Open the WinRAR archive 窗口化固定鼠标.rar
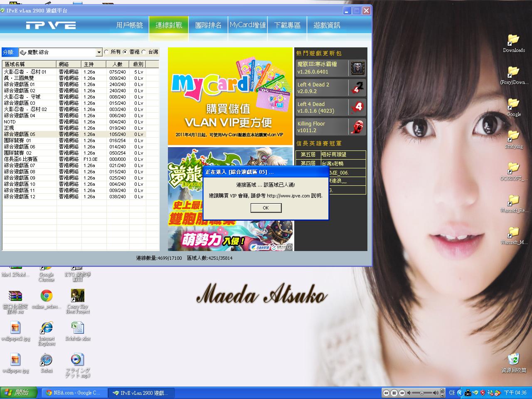Screen dimensions: 532x399 click(15, 301)
